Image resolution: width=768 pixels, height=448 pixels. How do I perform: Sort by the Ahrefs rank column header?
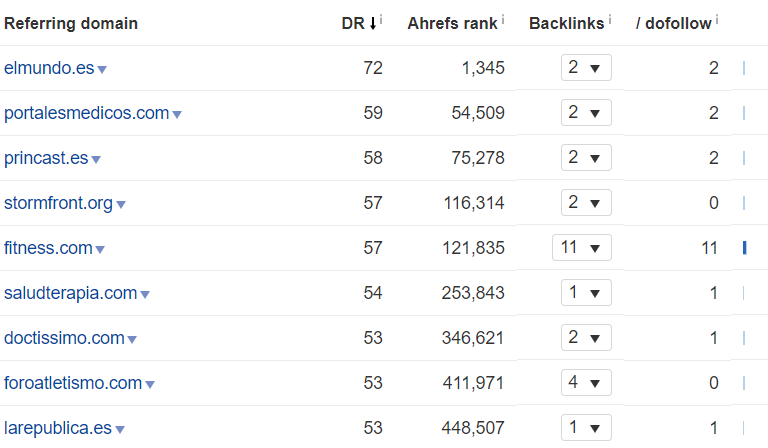coord(452,23)
